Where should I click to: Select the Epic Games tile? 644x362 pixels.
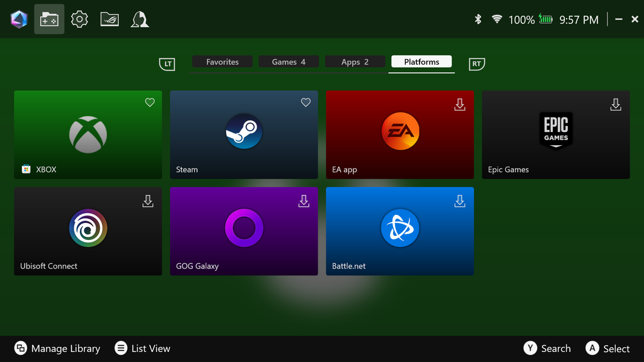[556, 134]
